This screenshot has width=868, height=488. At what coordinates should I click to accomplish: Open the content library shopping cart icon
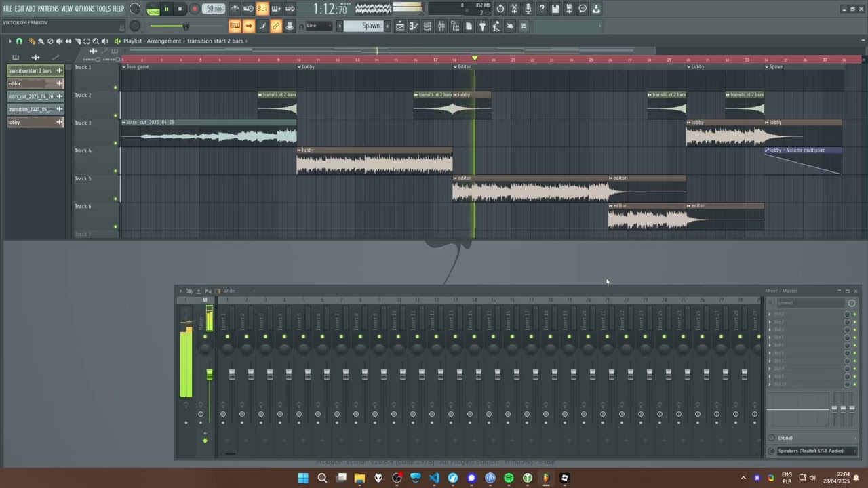(x=524, y=26)
